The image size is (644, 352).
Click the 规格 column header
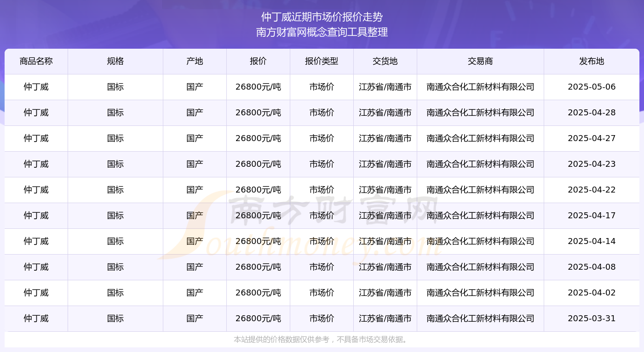click(115, 61)
